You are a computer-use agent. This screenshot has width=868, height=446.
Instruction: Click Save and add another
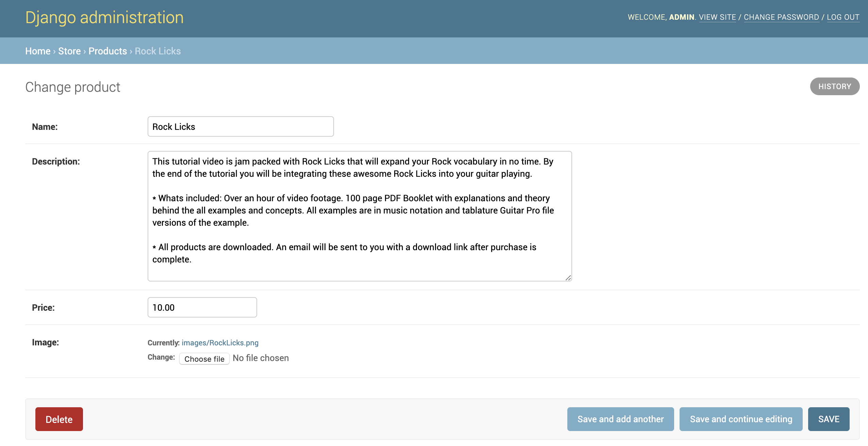(620, 419)
